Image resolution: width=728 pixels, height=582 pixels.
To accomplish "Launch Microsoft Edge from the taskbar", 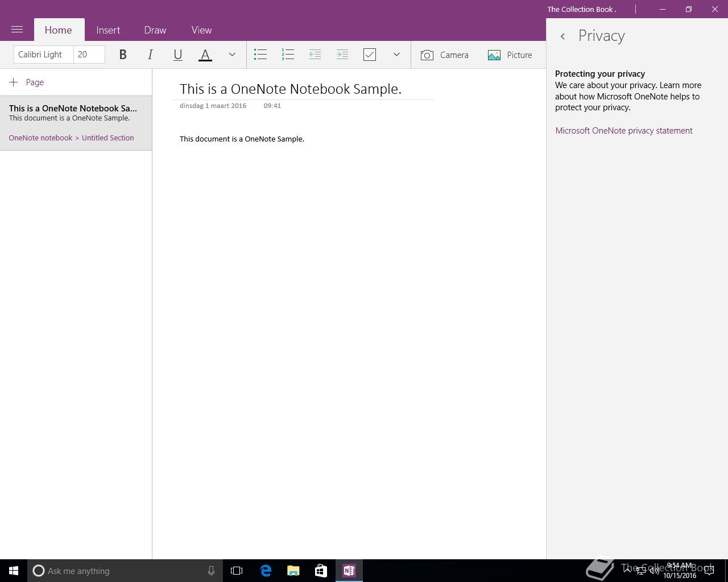I will 266,571.
